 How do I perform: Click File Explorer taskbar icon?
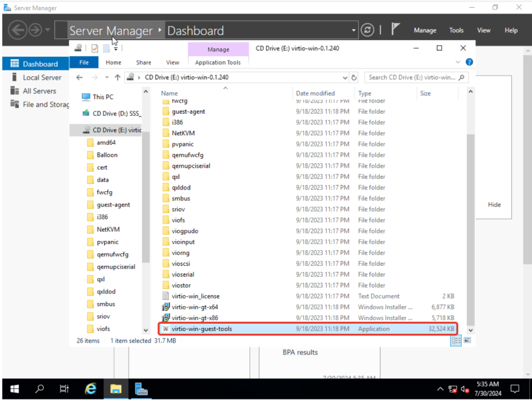pyautogui.click(x=116, y=389)
